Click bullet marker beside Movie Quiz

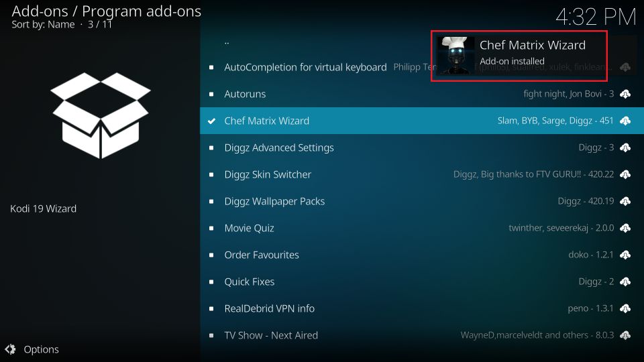(211, 228)
